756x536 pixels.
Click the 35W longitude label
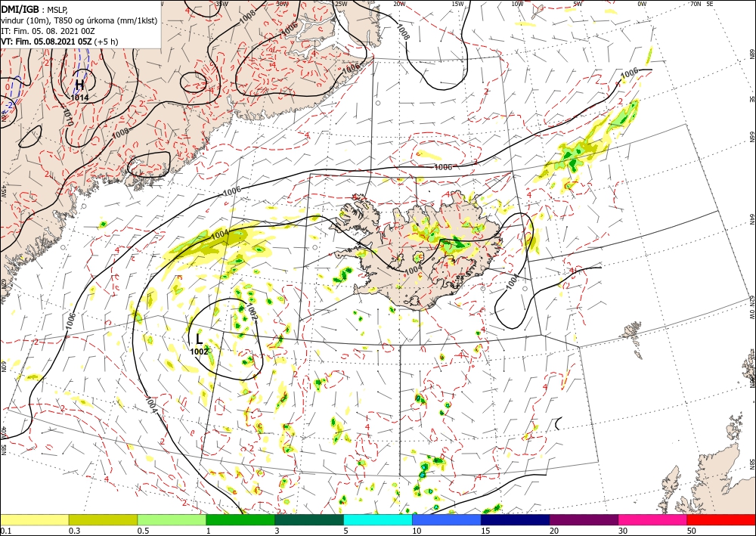click(222, 4)
